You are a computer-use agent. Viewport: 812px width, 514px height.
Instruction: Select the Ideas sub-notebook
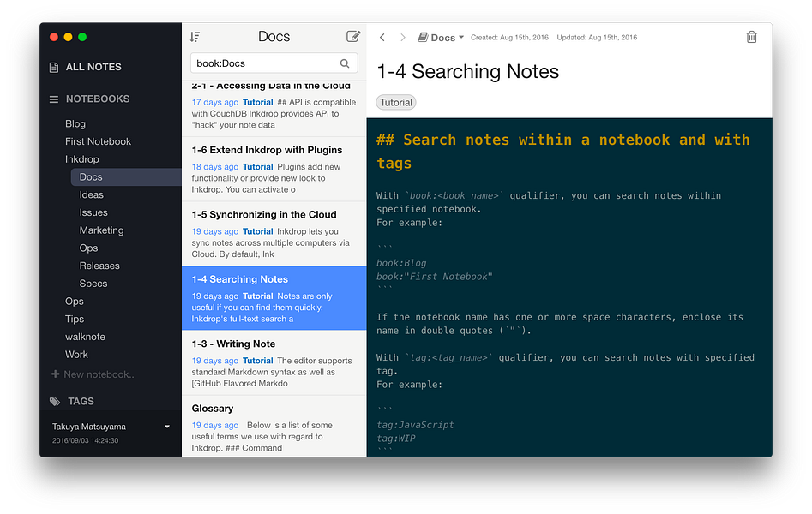tap(91, 194)
